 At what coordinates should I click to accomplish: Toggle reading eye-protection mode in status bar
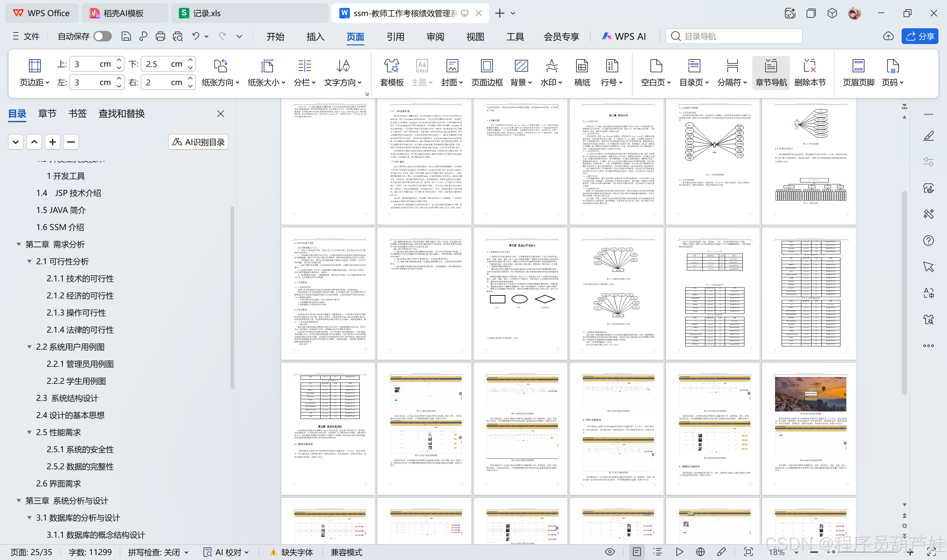[x=610, y=552]
